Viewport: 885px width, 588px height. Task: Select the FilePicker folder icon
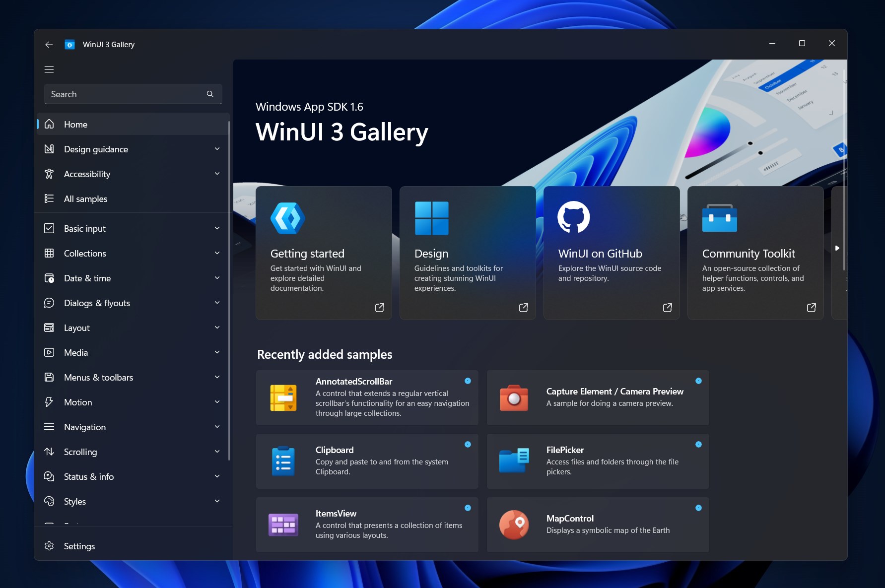tap(514, 460)
